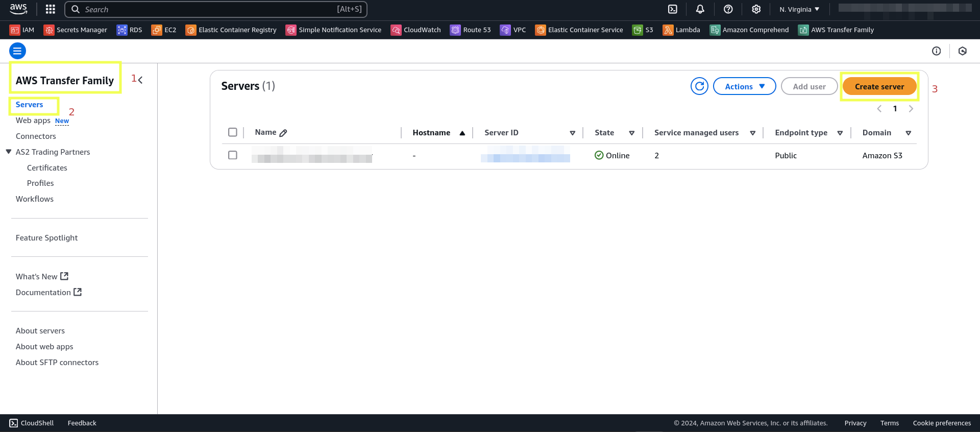Open the notifications bell
The height and width of the screenshot is (432, 980).
click(x=700, y=9)
